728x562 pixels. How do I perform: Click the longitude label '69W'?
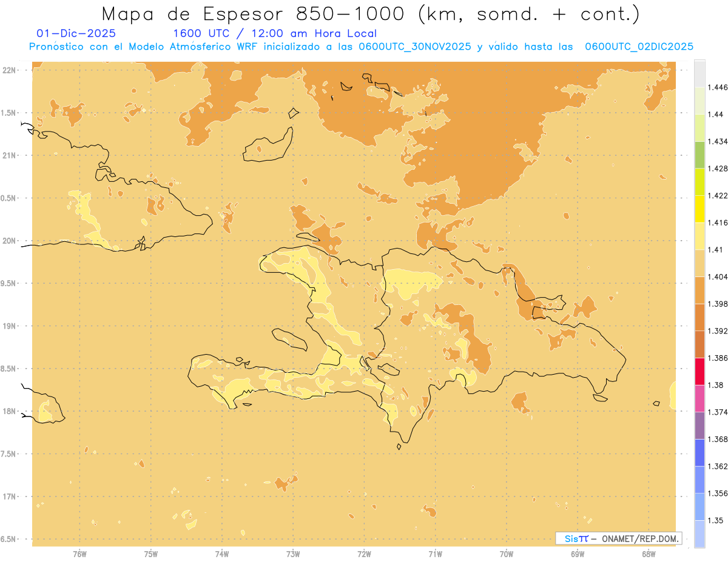click(x=578, y=554)
